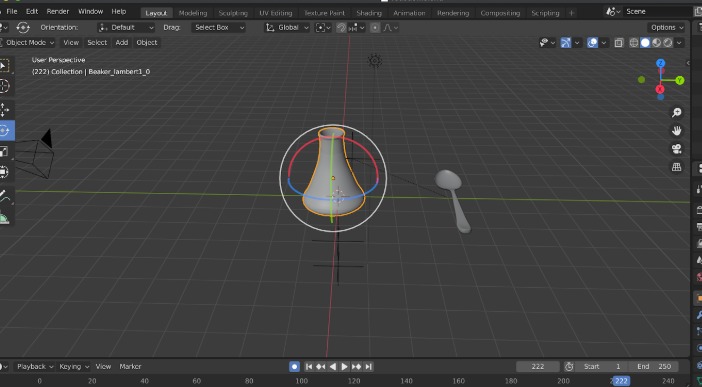702x387 pixels.
Task: Jump to the last frame
Action: coord(368,366)
